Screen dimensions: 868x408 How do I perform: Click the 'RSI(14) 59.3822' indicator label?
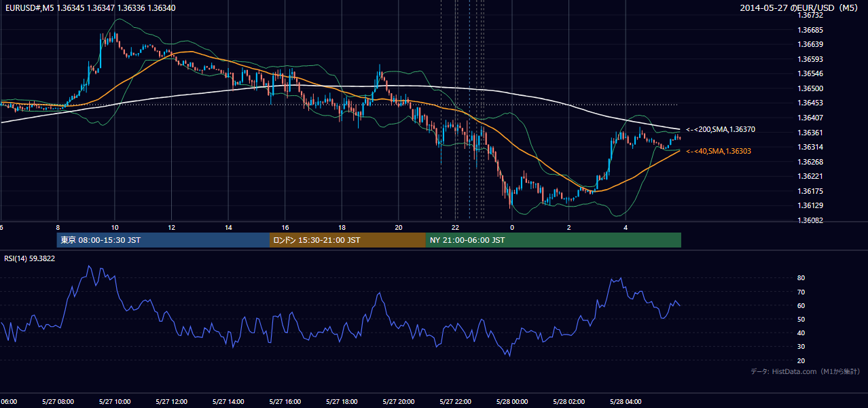(30, 258)
